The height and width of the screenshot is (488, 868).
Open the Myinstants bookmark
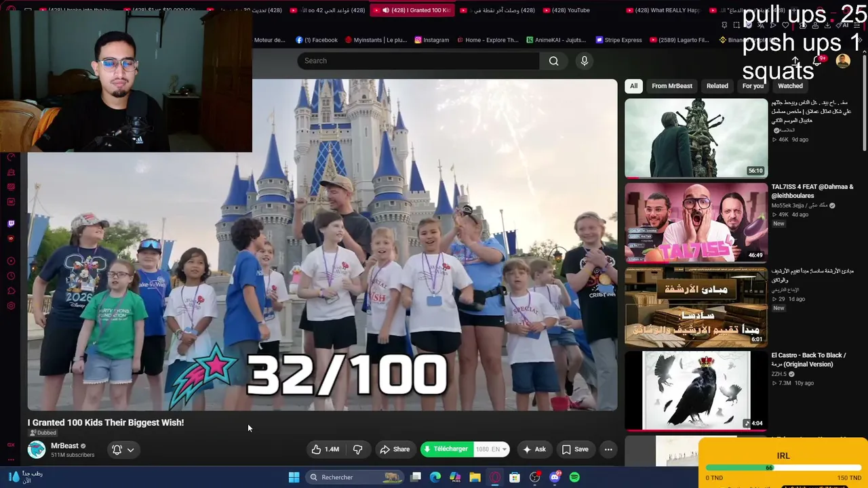pos(376,40)
